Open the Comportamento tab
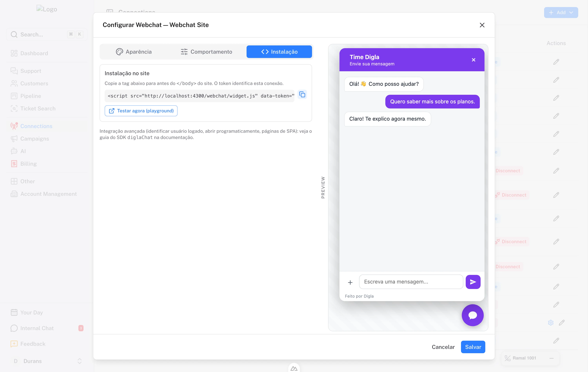Screen dimensions: 588x372 tap(206, 52)
